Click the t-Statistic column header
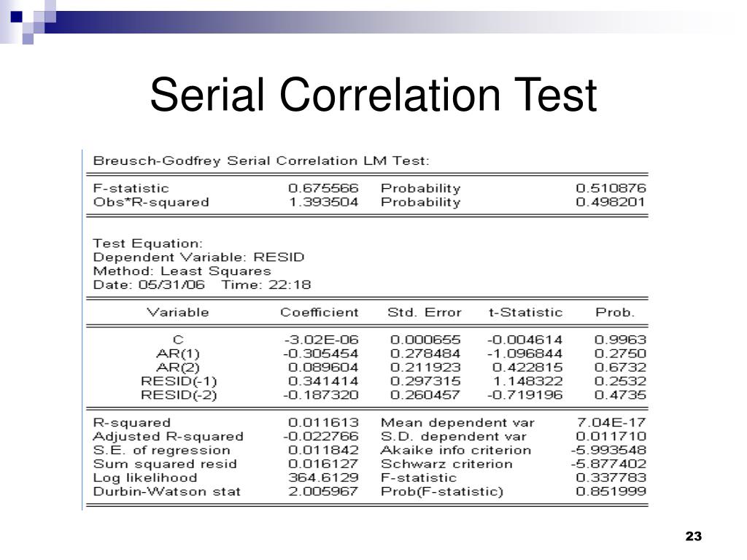This screenshot has width=747, height=560. tap(525, 312)
